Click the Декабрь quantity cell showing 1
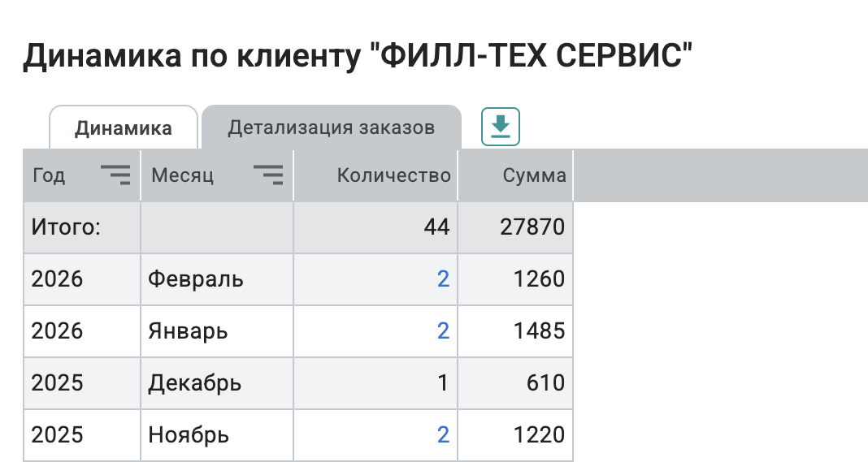Viewport: 868px width, 462px height. [x=443, y=383]
